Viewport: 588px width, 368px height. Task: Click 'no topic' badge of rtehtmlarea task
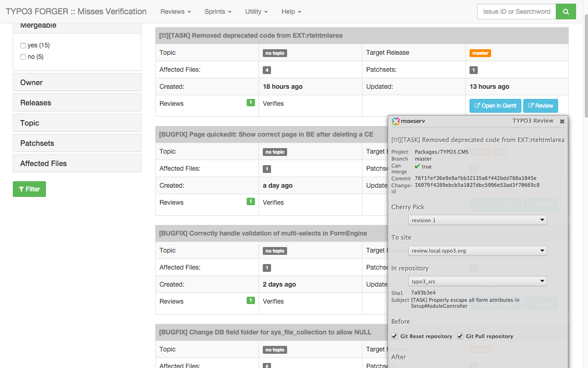tap(275, 53)
